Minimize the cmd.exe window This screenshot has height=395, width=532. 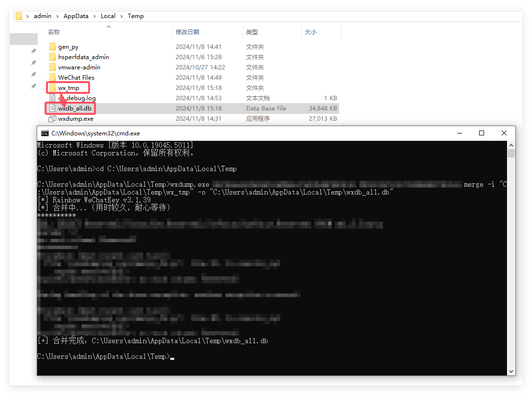pos(460,133)
